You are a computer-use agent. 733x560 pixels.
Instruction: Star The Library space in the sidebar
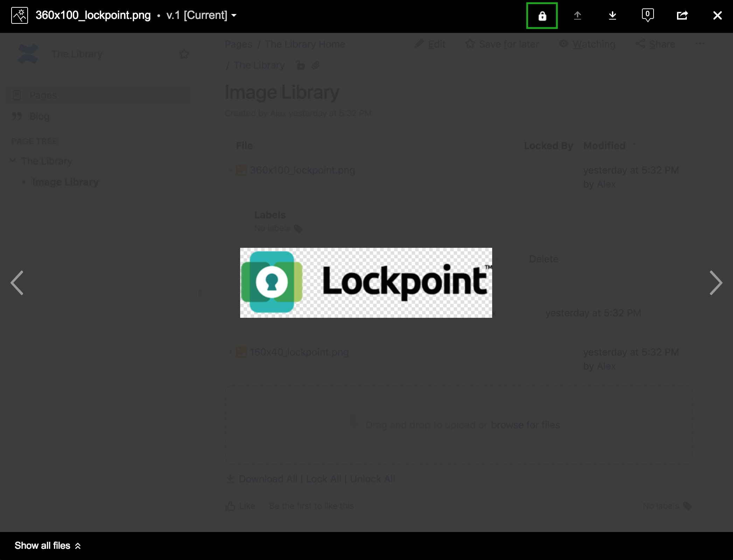(x=184, y=54)
